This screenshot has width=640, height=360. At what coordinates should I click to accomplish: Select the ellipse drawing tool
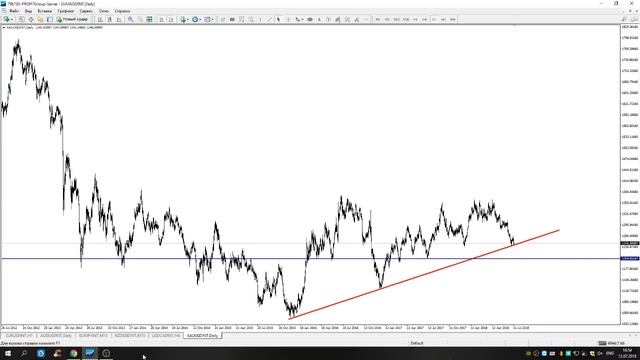[x=310, y=19]
